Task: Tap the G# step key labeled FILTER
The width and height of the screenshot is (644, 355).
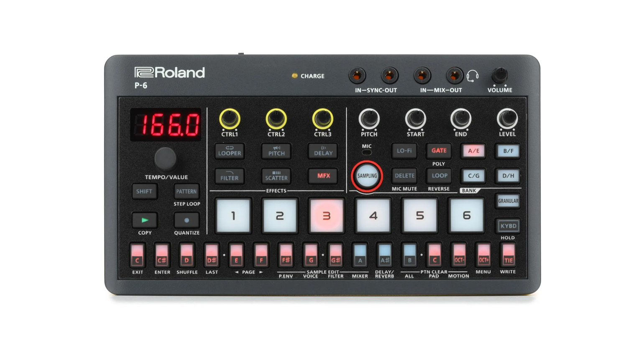Action: coord(335,255)
